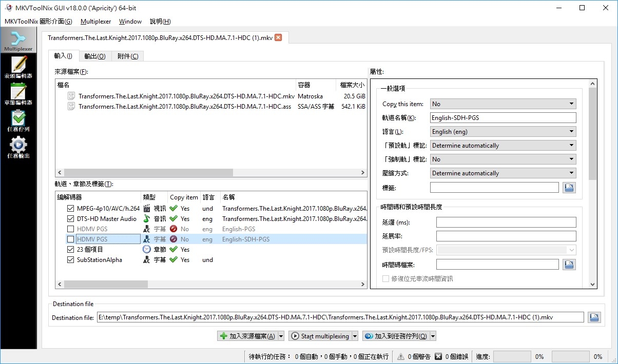Switch to the 附件 attachments tab
618x364 pixels.
coord(128,56)
